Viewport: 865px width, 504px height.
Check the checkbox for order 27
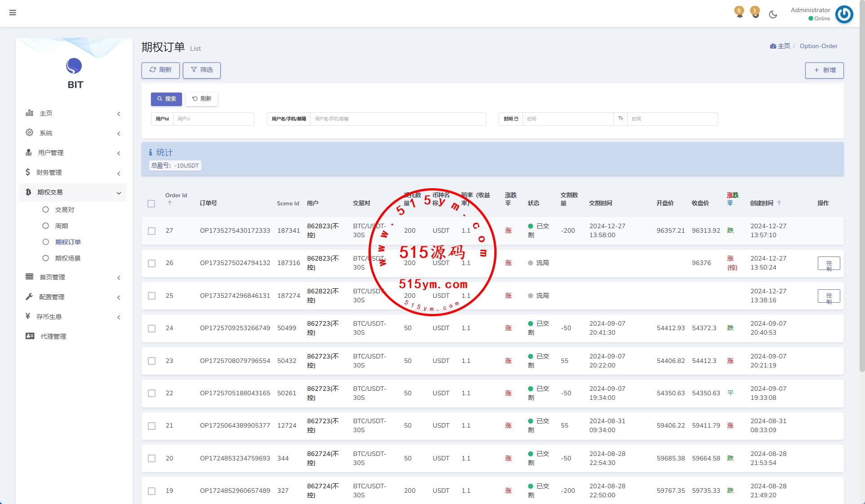point(151,231)
